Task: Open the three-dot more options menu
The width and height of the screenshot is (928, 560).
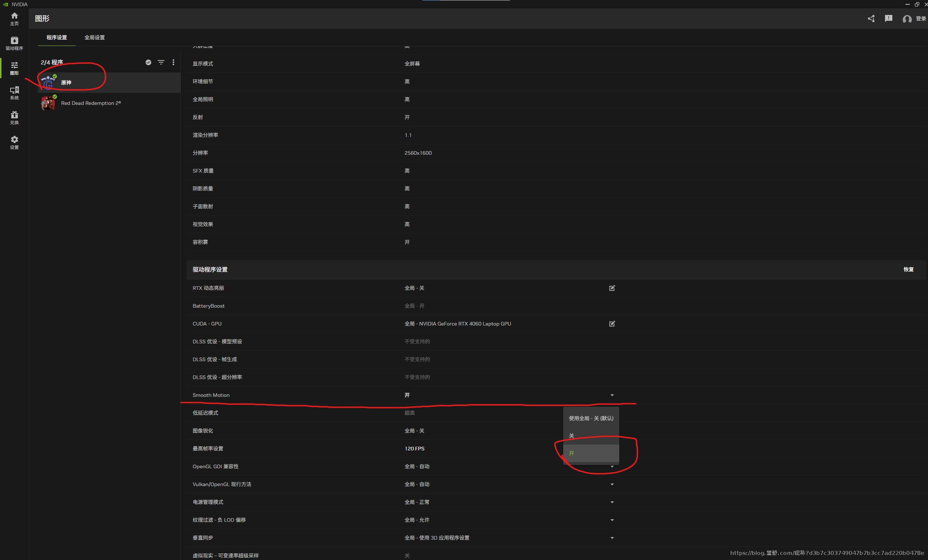Action: point(173,62)
